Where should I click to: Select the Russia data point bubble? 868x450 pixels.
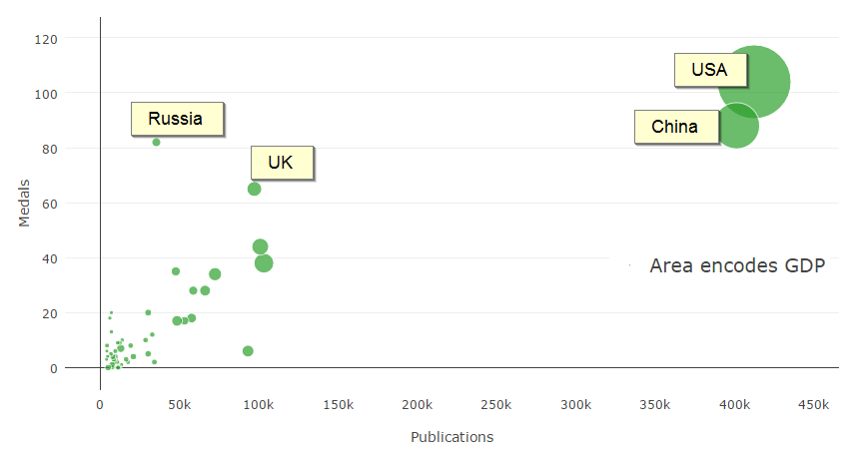coord(156,142)
